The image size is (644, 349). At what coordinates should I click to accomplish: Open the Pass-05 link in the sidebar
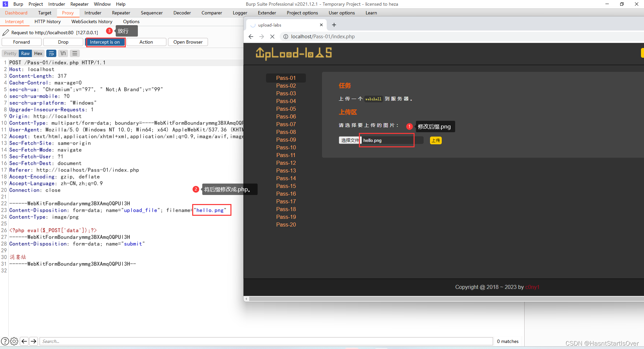(x=286, y=109)
